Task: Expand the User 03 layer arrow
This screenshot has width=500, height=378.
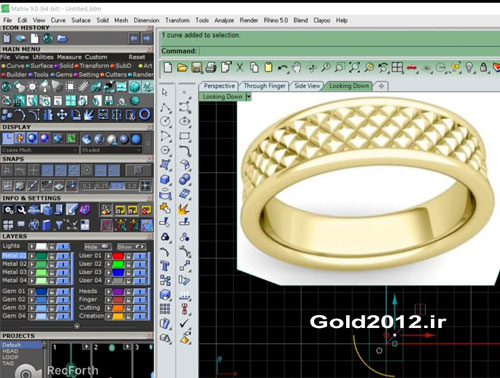Action: [108, 272]
